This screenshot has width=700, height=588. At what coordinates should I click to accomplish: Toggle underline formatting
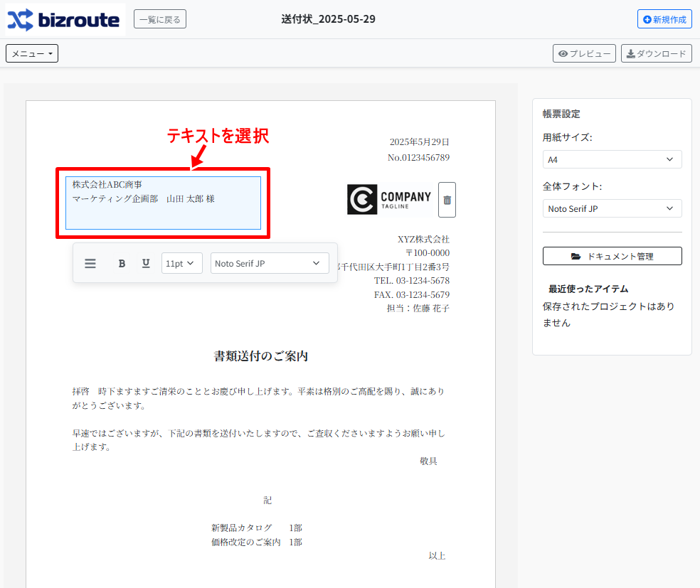pyautogui.click(x=146, y=263)
